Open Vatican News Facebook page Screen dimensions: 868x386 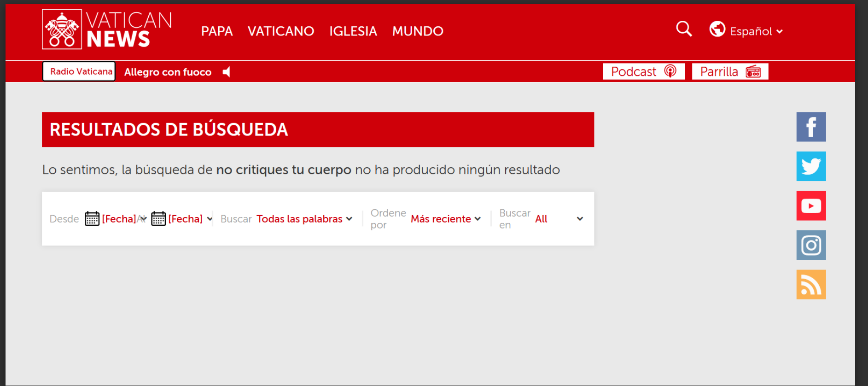[811, 127]
